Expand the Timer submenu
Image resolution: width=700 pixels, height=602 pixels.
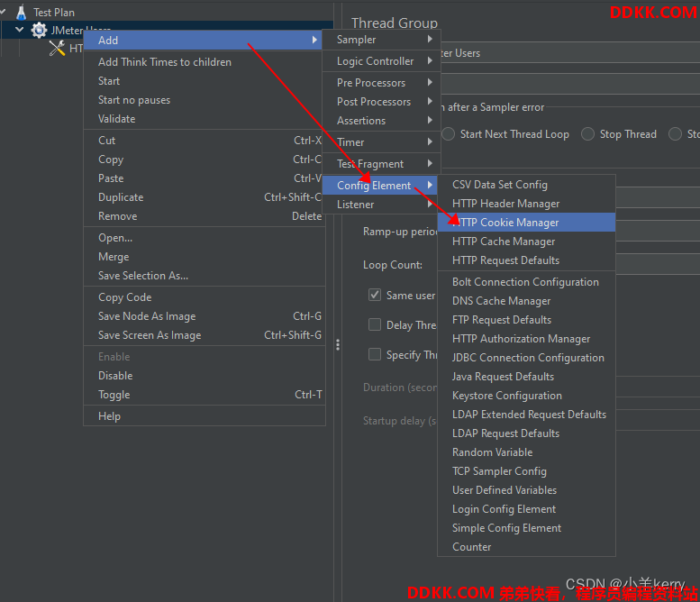click(x=381, y=142)
